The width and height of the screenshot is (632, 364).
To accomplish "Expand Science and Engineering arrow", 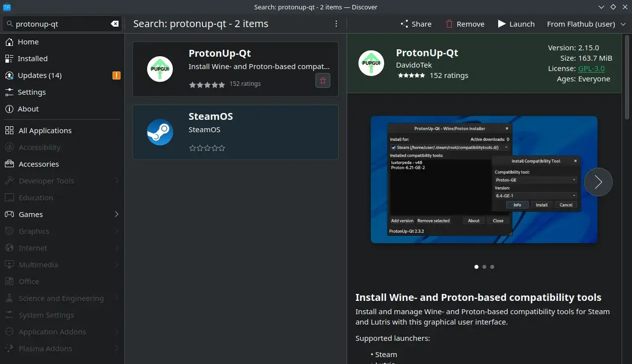I will point(117,298).
